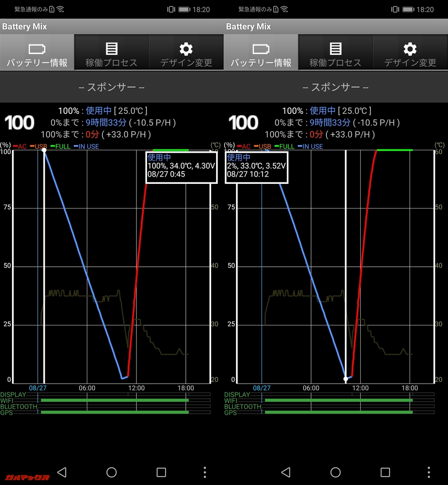
Task: Open デザイン変更 gear icon on left screen
Action: click(x=186, y=49)
